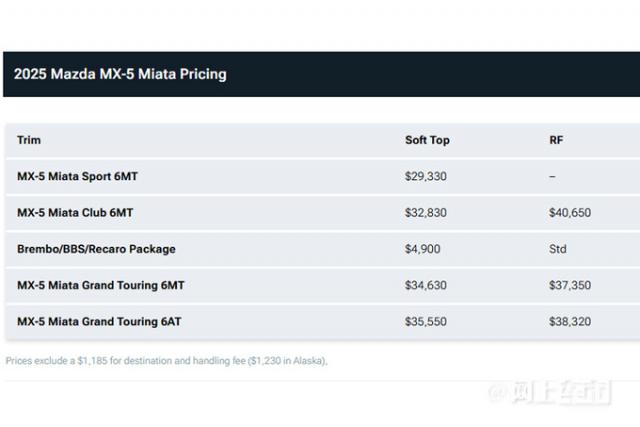The height and width of the screenshot is (427, 640).
Task: Select the Soft Top column header
Action: [x=427, y=140]
